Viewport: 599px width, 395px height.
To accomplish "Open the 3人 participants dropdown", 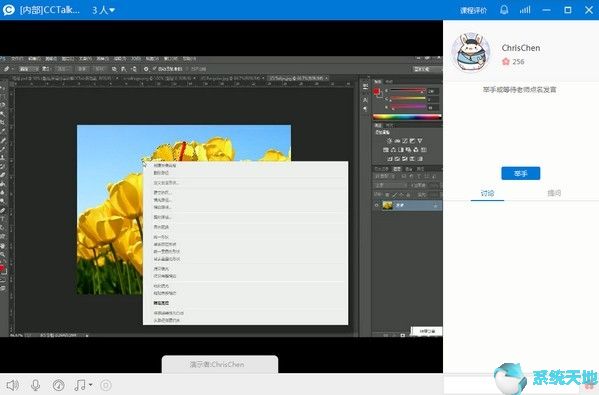I will pos(103,10).
